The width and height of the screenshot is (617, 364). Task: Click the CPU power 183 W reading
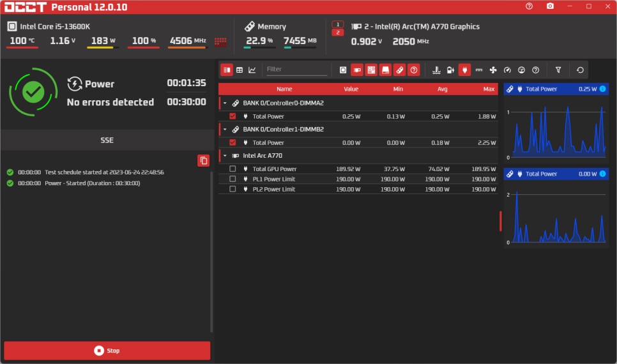[103, 41]
